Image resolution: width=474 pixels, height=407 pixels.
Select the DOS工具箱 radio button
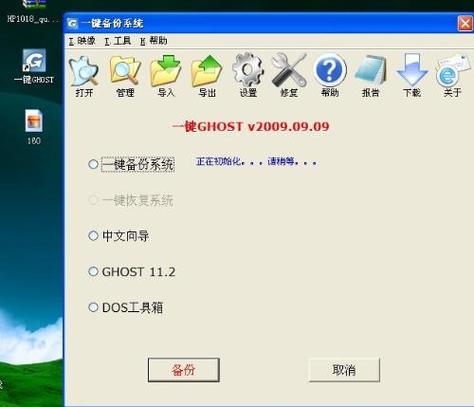pyautogui.click(x=93, y=307)
